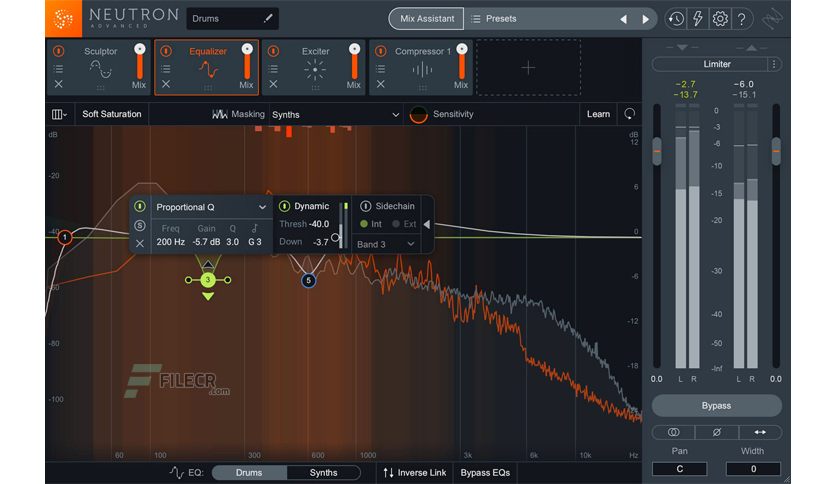This screenshot has width=836, height=484.
Task: Click output gain fader handle
Action: coord(776,151)
